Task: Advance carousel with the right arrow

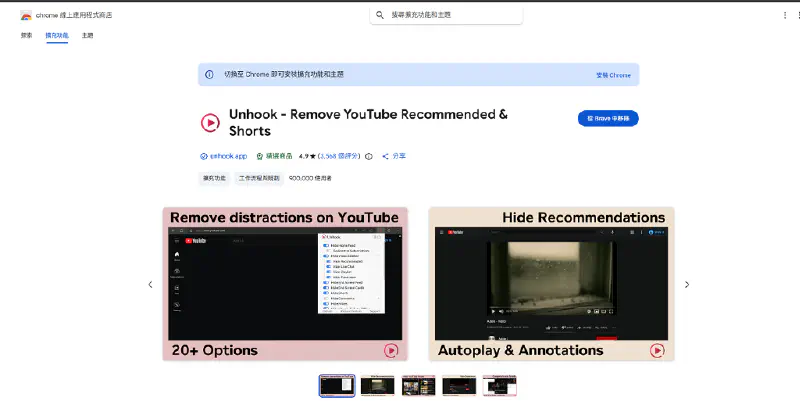Action: click(x=687, y=285)
